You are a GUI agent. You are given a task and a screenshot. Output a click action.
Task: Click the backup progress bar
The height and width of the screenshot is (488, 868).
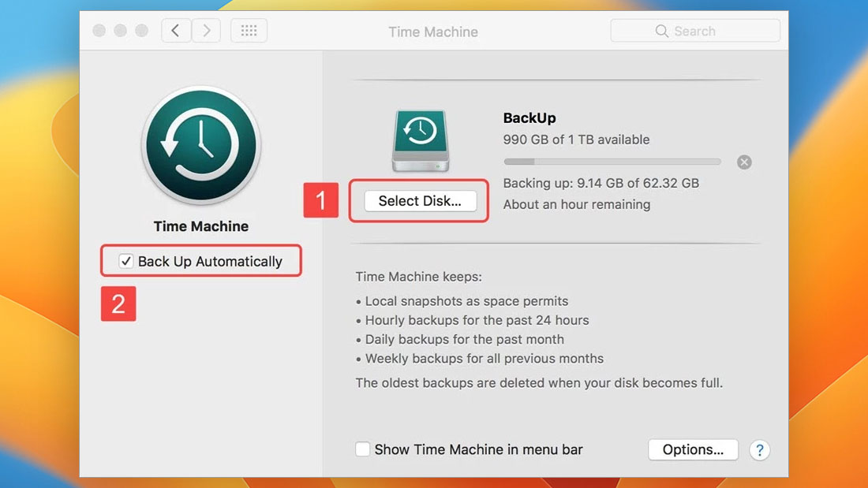[x=612, y=162]
